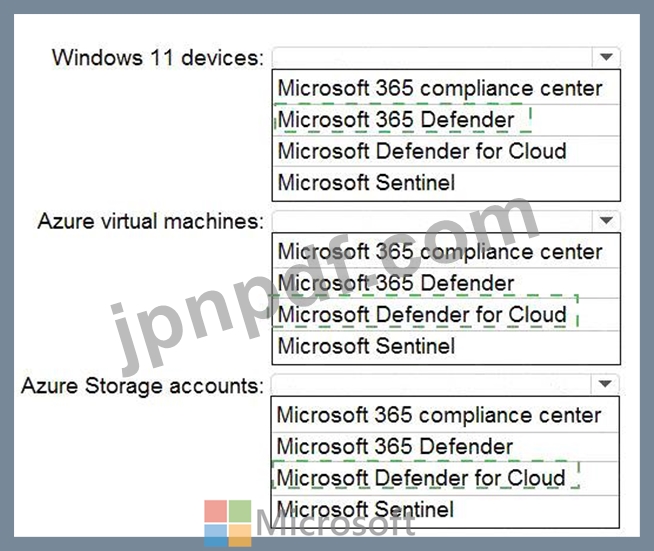Expand the Azure Storage accounts dropdown arrow
The height and width of the screenshot is (551, 654).
click(x=605, y=384)
